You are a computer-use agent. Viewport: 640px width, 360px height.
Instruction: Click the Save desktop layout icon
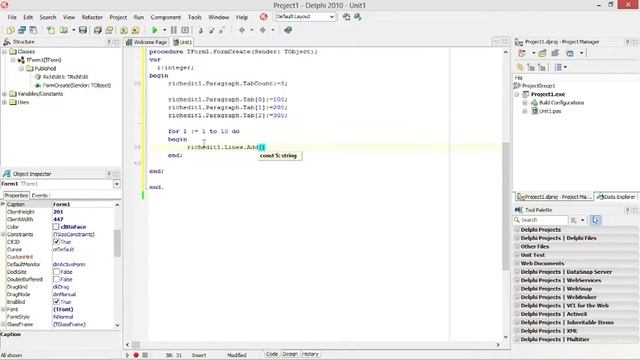coord(346,17)
